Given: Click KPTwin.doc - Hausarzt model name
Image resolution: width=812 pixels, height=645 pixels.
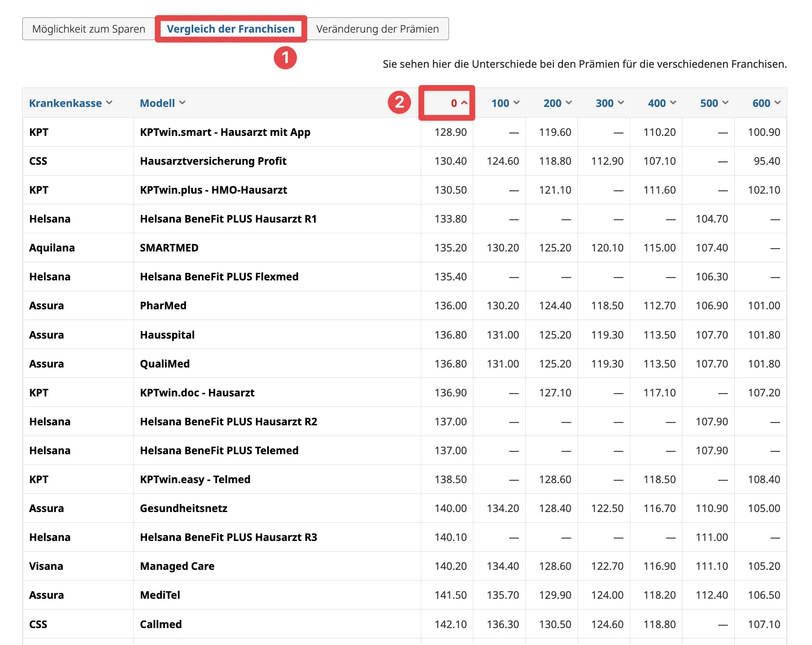Looking at the screenshot, I should [x=197, y=393].
